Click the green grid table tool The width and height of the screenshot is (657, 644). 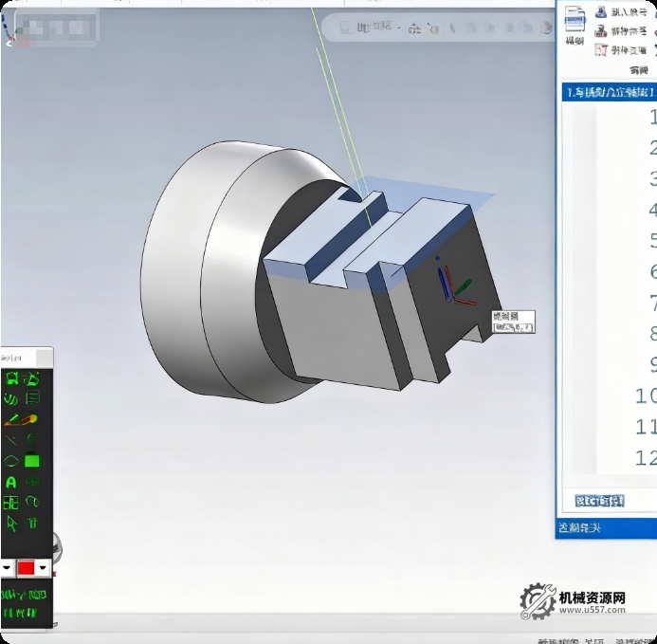11,503
